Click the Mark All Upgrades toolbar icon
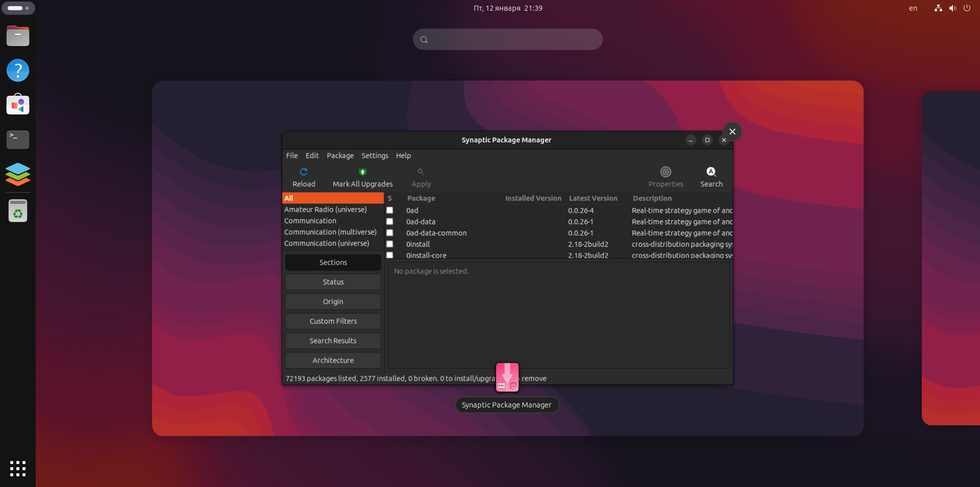Screen dimensions: 980x487 tap(363, 172)
